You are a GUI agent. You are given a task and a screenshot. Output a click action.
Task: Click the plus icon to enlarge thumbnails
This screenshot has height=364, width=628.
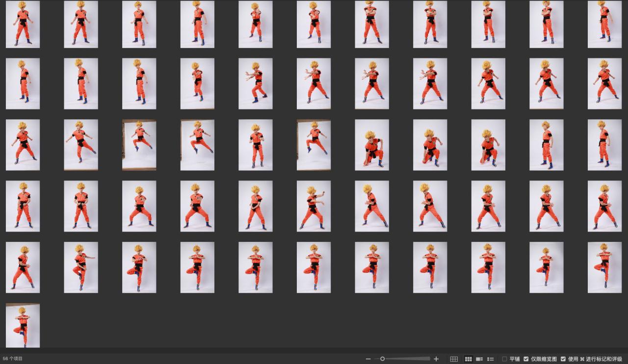point(436,359)
